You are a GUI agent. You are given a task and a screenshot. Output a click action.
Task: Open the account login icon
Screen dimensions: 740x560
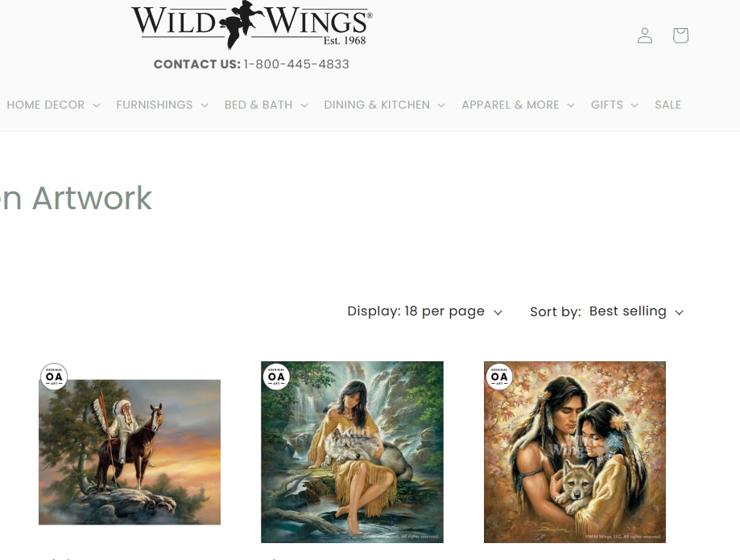[x=645, y=35]
